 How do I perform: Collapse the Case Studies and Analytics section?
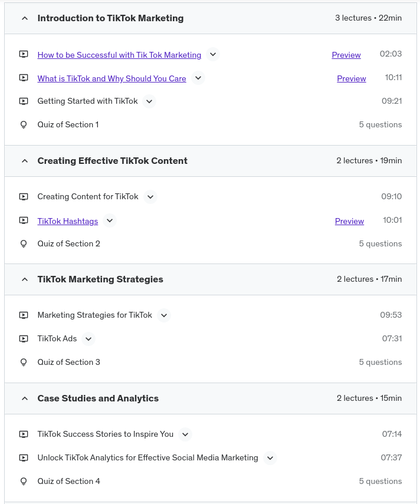tap(25, 398)
